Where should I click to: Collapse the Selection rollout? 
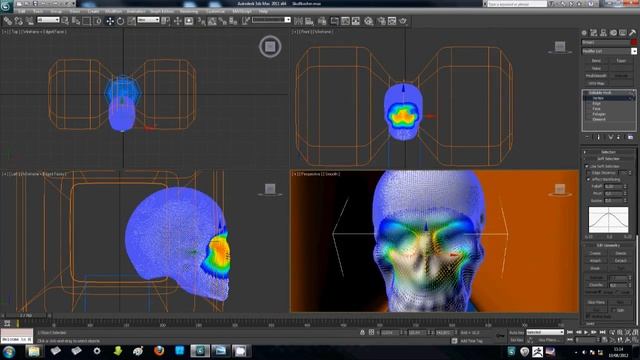608,152
